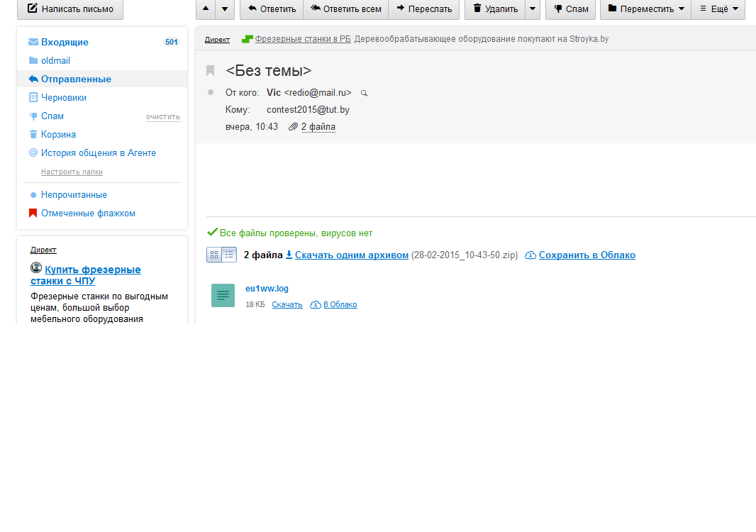Screen dimensions: 756x532
Task: Click Скачать одним архивом link
Action: pos(351,255)
